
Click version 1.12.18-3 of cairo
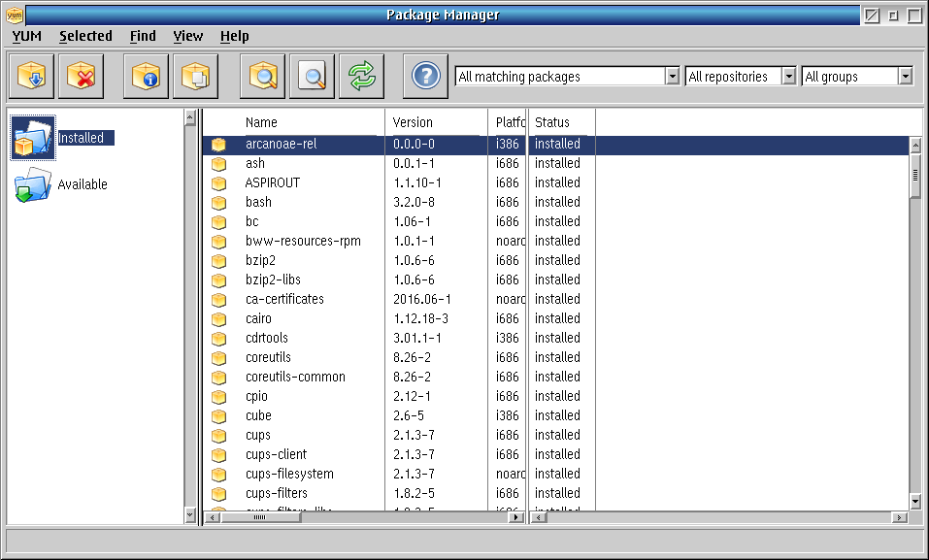click(420, 318)
